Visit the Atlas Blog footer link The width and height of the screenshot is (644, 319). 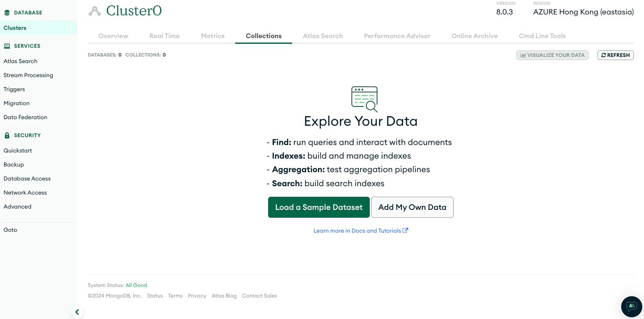(224, 296)
